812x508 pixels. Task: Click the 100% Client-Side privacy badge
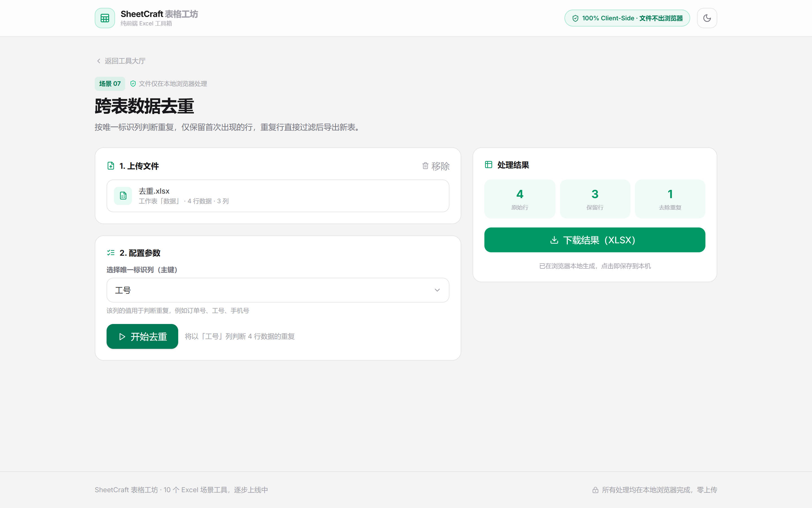click(x=627, y=18)
